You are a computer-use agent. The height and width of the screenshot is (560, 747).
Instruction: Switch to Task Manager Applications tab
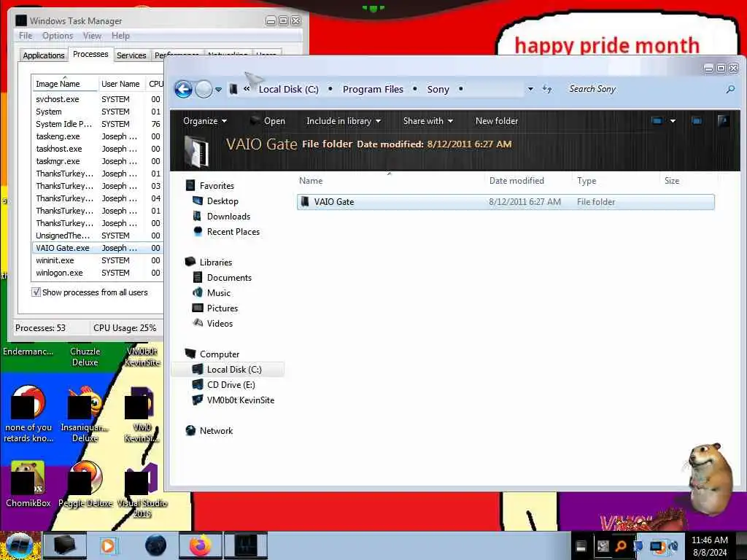point(44,55)
